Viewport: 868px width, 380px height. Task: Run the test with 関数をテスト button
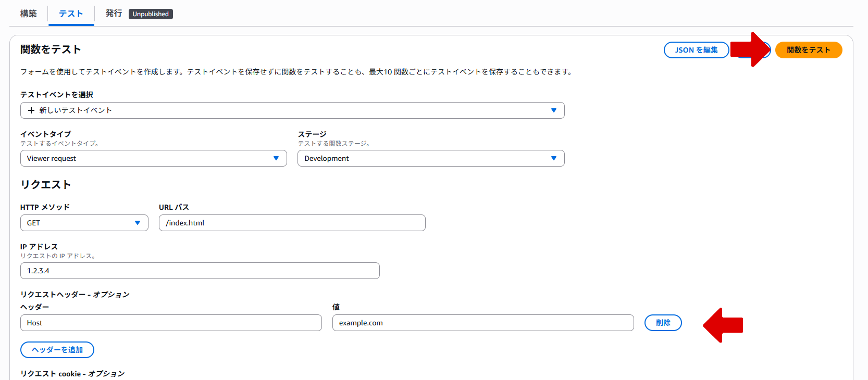808,50
